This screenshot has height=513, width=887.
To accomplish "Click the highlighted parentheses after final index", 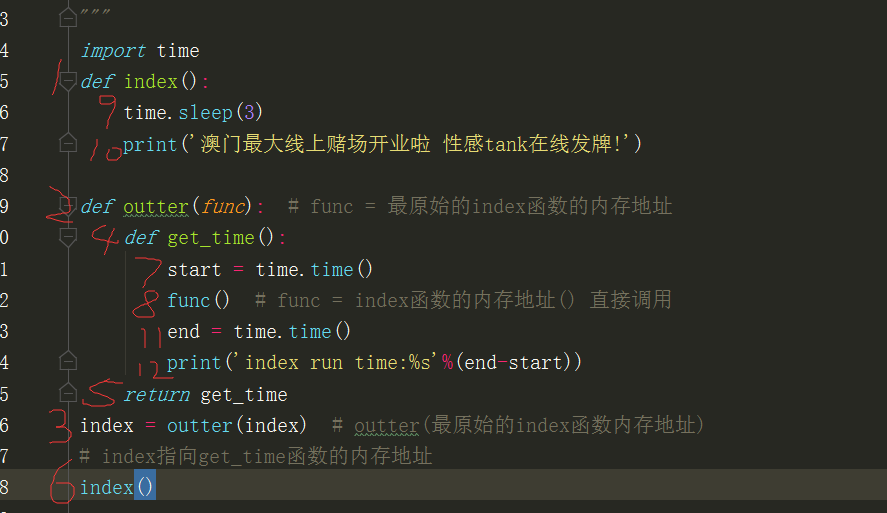I will 144,487.
